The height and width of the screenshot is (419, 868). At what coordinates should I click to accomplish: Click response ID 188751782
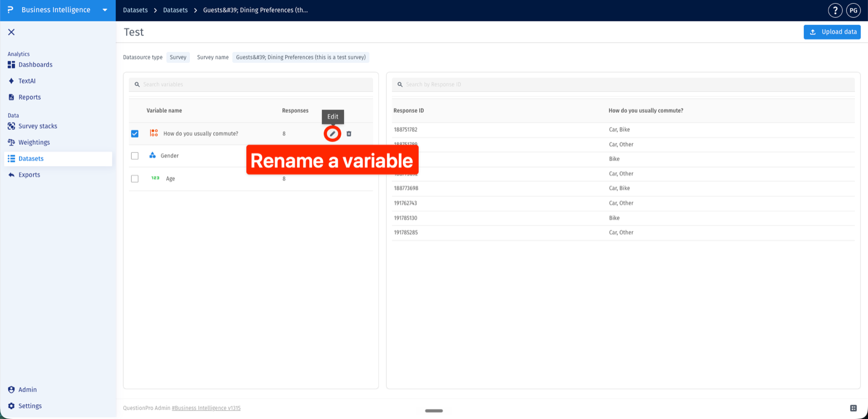click(406, 130)
